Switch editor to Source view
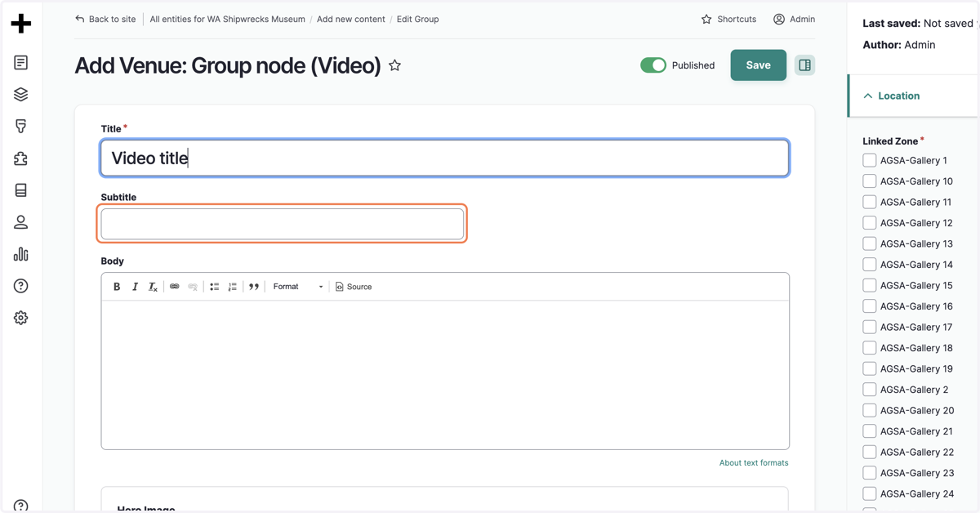980x513 pixels. click(354, 287)
